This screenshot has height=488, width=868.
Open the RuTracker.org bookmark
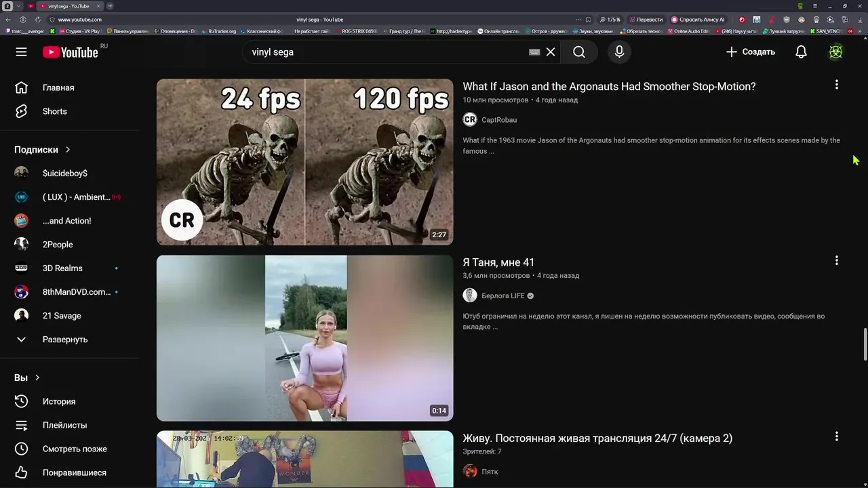pyautogui.click(x=218, y=31)
